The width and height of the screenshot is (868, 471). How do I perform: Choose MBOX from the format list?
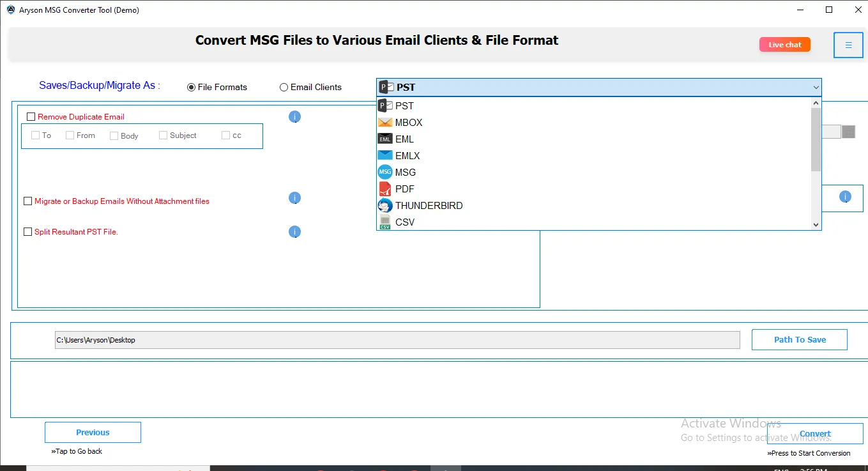593,122
